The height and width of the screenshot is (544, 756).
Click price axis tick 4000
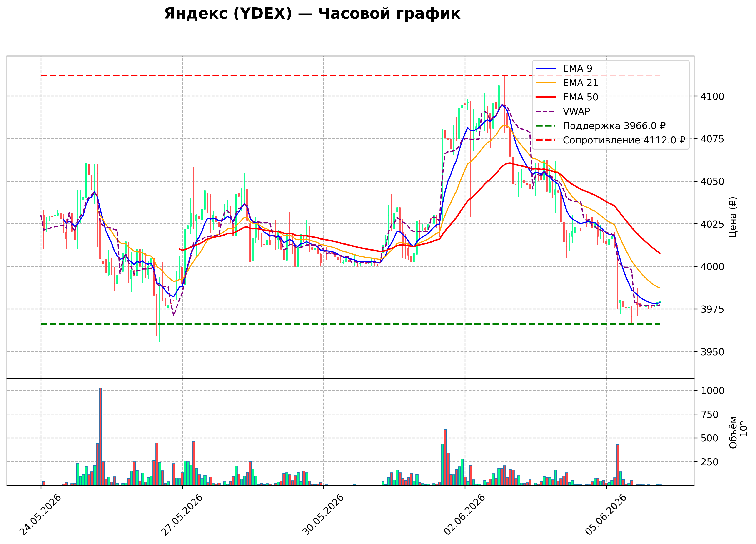point(712,266)
